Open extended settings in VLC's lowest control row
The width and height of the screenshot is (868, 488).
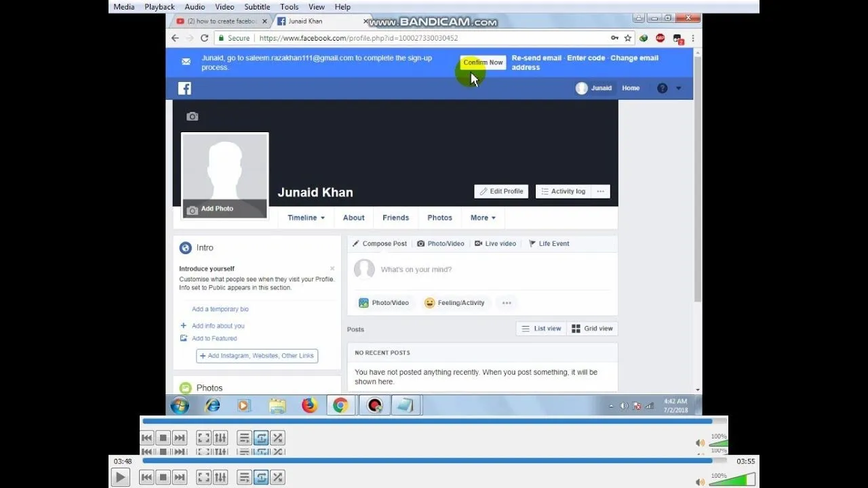(220, 478)
